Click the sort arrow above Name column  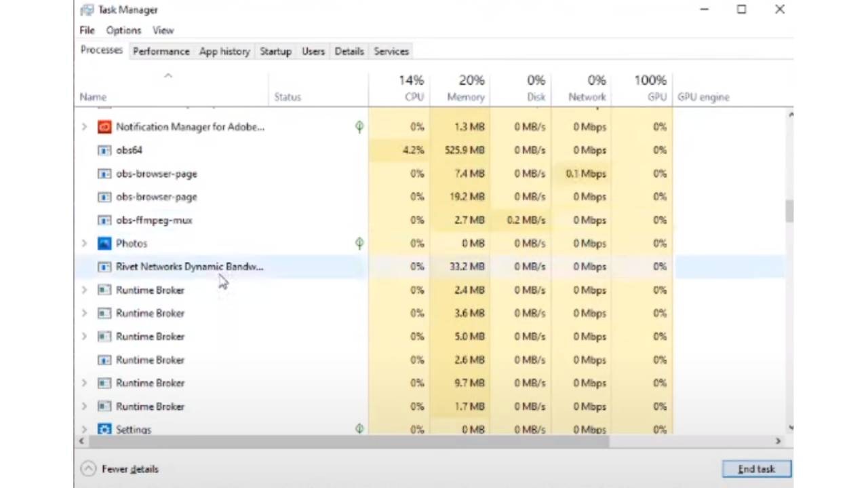tap(168, 75)
